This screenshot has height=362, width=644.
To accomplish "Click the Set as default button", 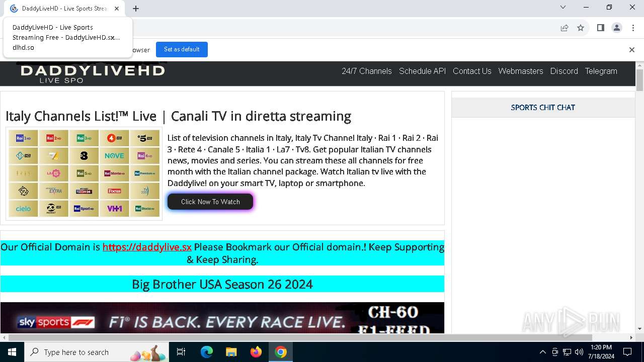I will [x=182, y=49].
